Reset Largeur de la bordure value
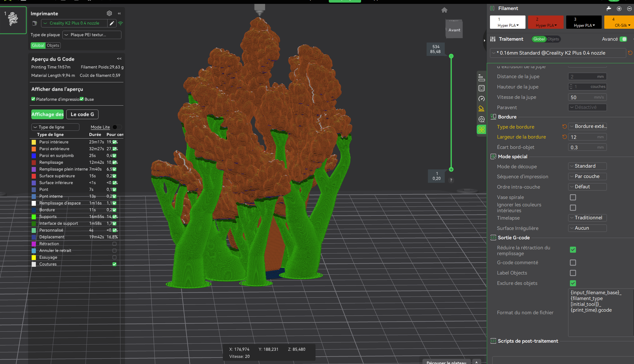Viewport: 634px width, 364px height. tap(565, 137)
